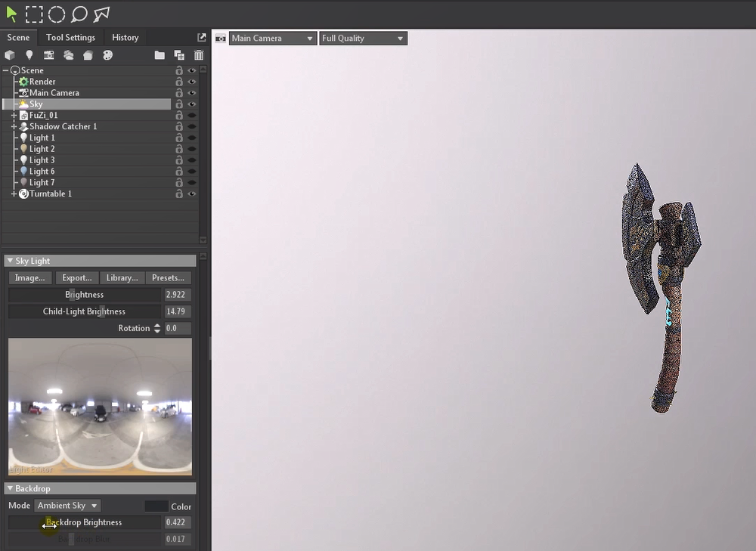Choose the polygon selection tool

(x=101, y=14)
